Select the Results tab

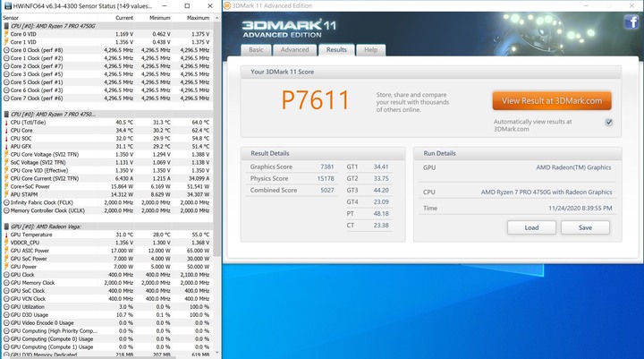coord(336,50)
